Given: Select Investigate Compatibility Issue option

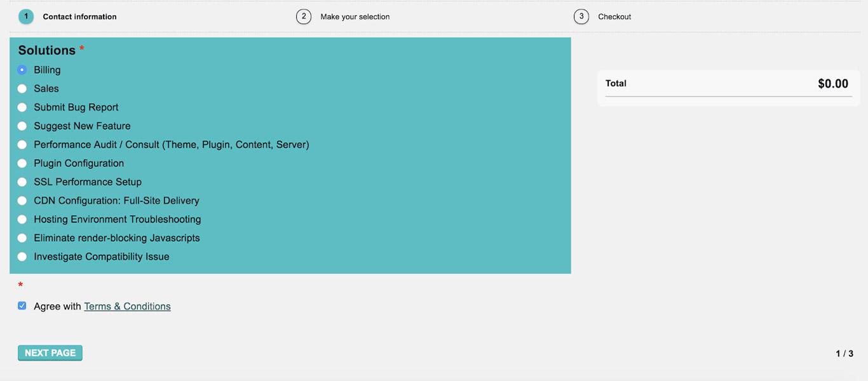Looking at the screenshot, I should tap(22, 257).
